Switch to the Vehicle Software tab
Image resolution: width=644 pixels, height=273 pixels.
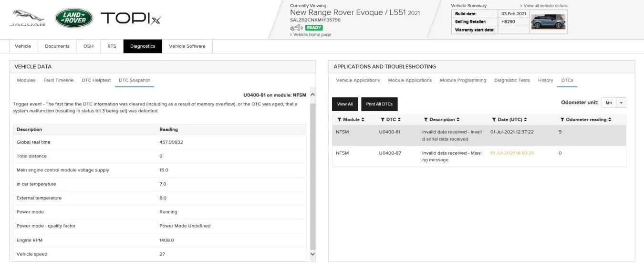187,46
